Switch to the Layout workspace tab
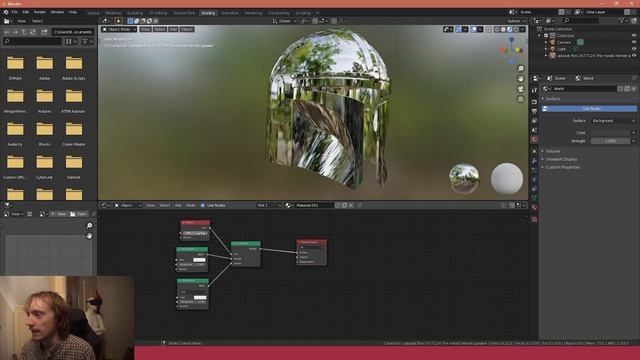Screen dimensions: 640x360 (93, 13)
